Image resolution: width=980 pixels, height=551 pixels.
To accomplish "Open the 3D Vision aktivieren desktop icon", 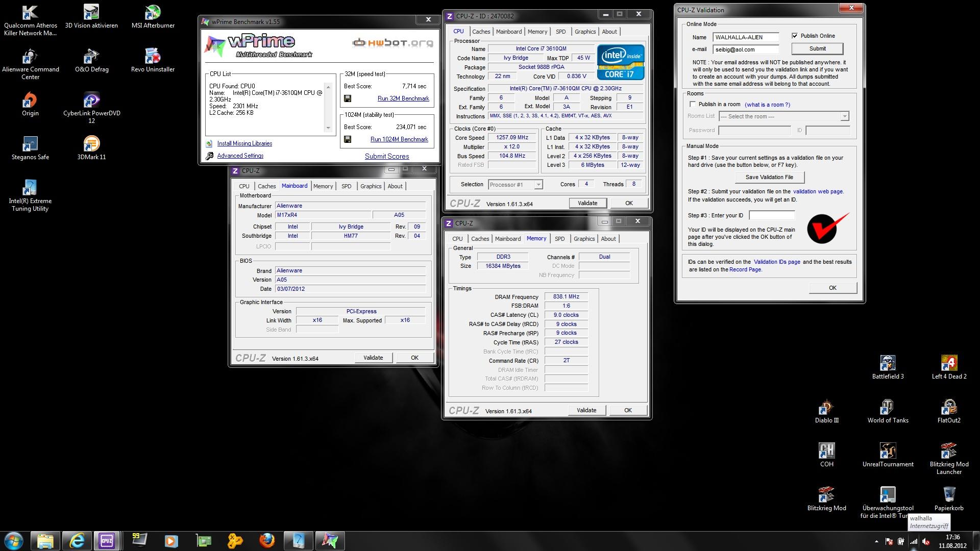I will (x=91, y=17).
